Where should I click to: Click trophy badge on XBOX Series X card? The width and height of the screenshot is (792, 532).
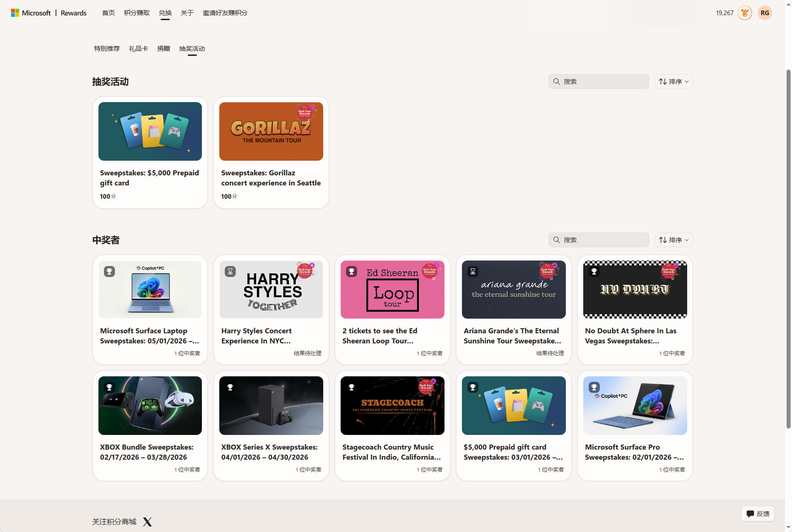click(x=230, y=387)
